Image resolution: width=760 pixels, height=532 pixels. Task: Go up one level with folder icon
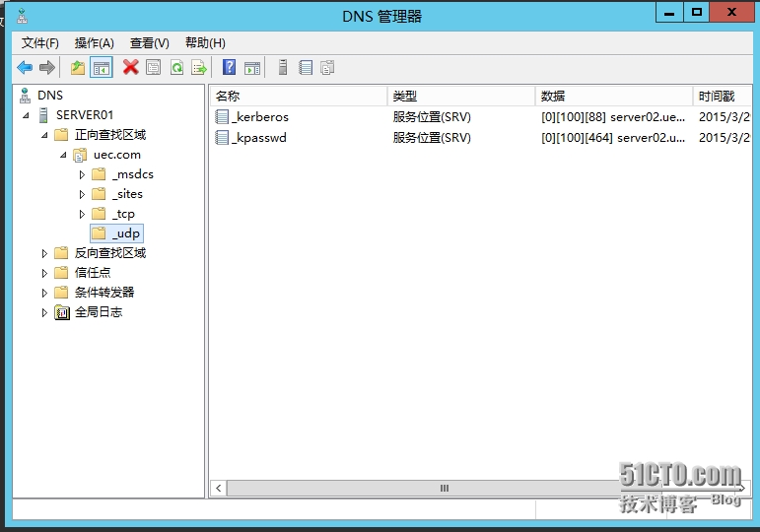click(x=78, y=67)
